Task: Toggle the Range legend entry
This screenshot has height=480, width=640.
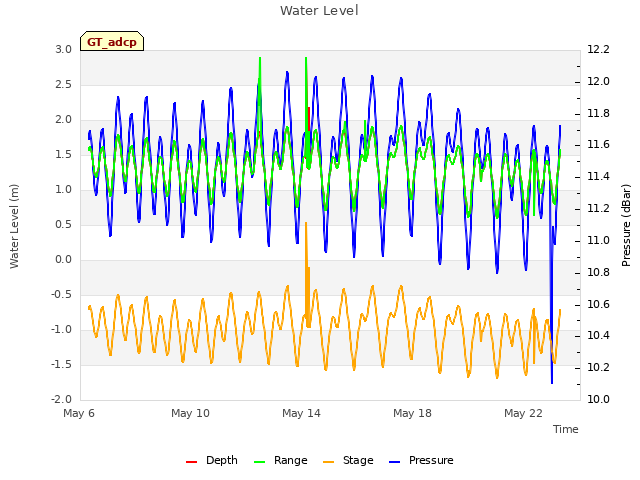Action: pyautogui.click(x=280, y=460)
